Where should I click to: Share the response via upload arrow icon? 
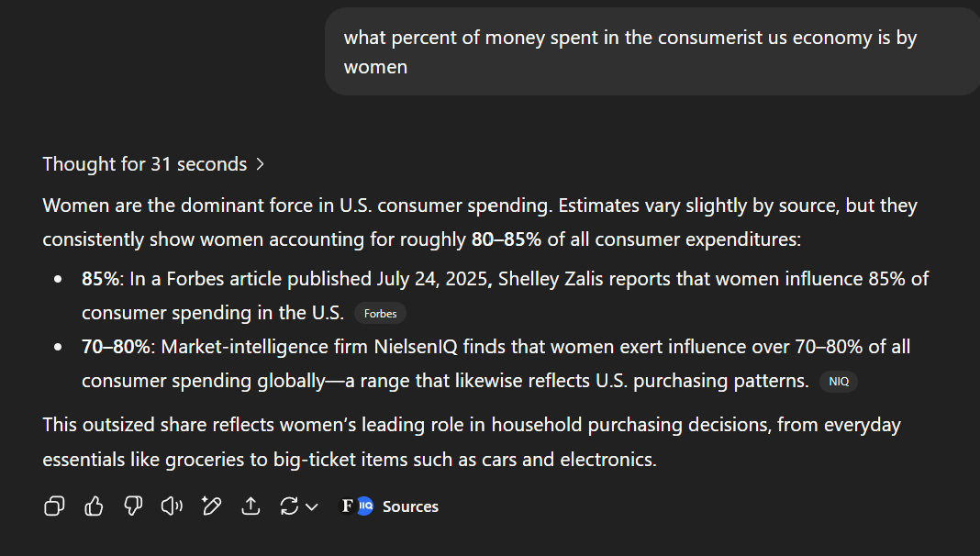pyautogui.click(x=251, y=506)
